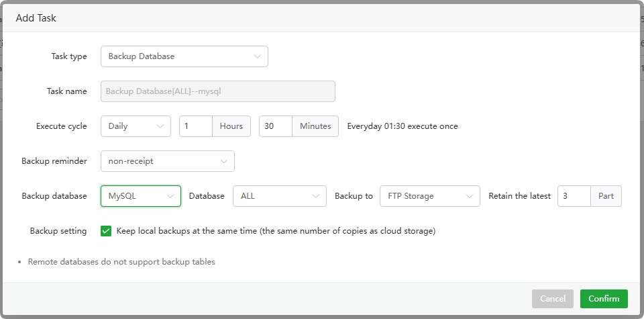Viewport: 644px width, 319px height.
Task: Open the Task type dropdown
Action: click(x=184, y=56)
